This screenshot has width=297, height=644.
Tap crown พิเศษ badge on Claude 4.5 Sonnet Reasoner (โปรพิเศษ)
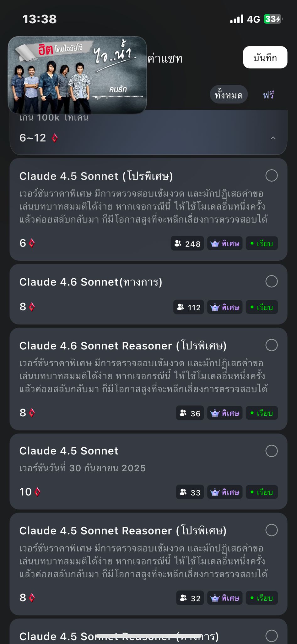(x=225, y=598)
